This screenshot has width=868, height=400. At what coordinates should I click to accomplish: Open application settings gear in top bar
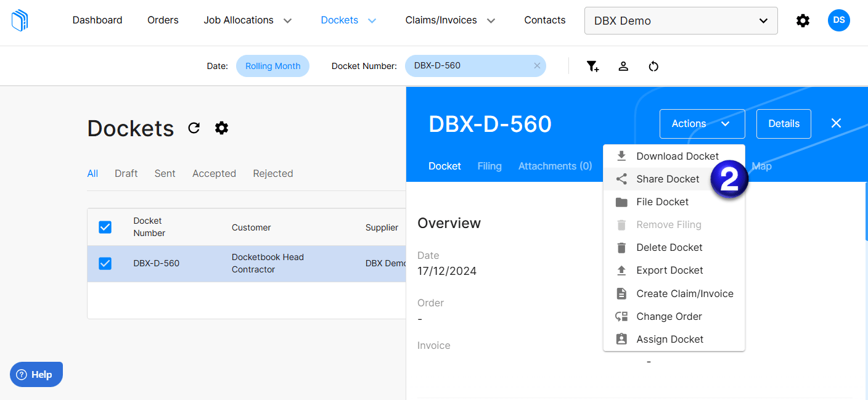(803, 20)
